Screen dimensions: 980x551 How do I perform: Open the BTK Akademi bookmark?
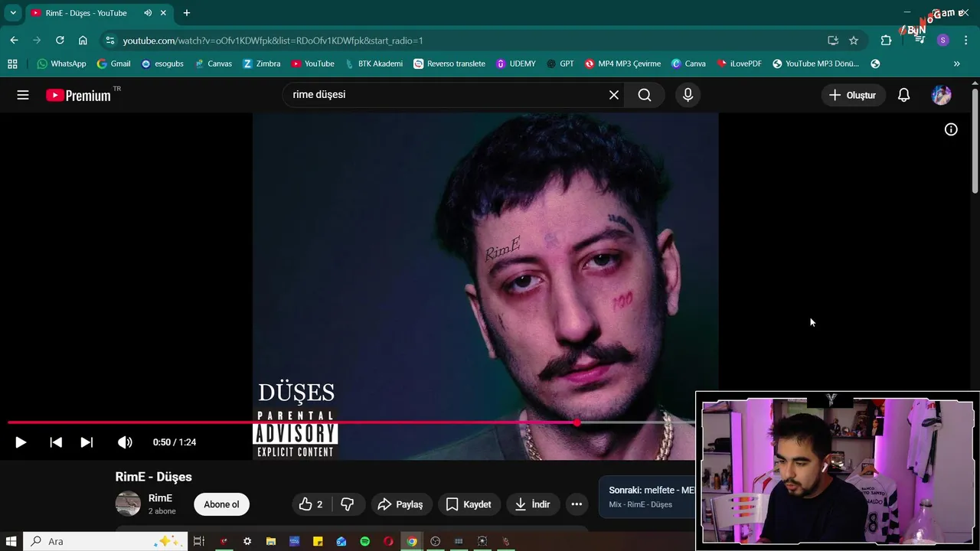point(374,64)
